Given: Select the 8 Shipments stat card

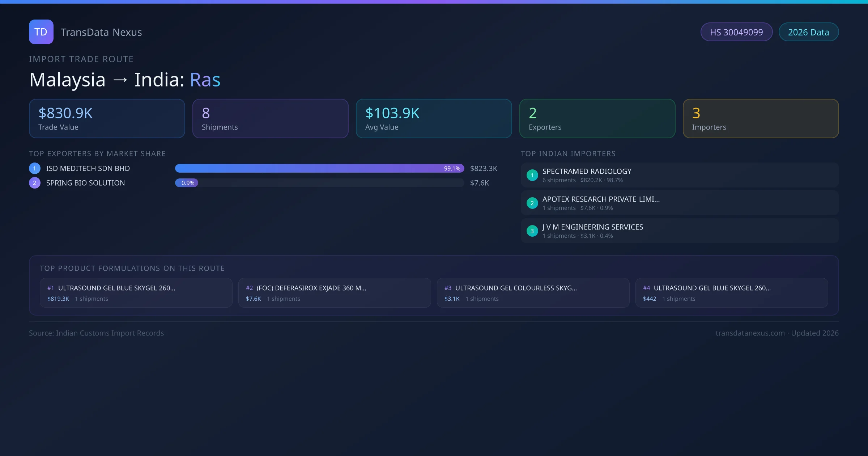Looking at the screenshot, I should pos(270,118).
